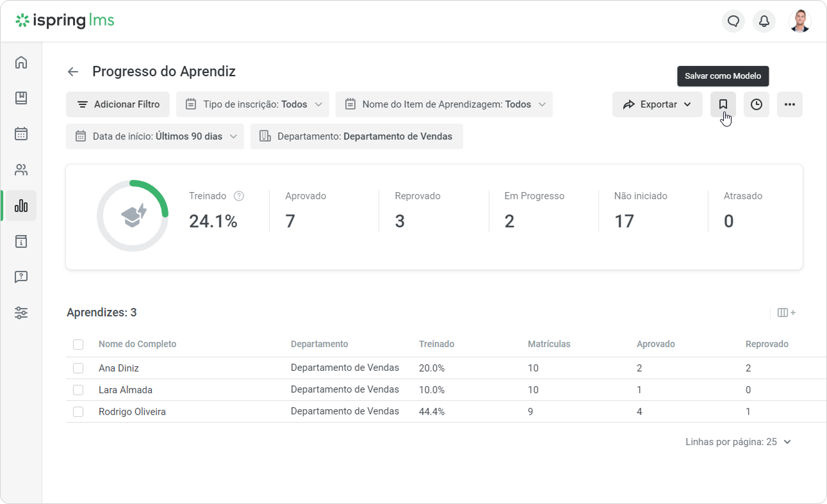The width and height of the screenshot is (827, 504).
Task: Open the user profile avatar
Action: (799, 21)
